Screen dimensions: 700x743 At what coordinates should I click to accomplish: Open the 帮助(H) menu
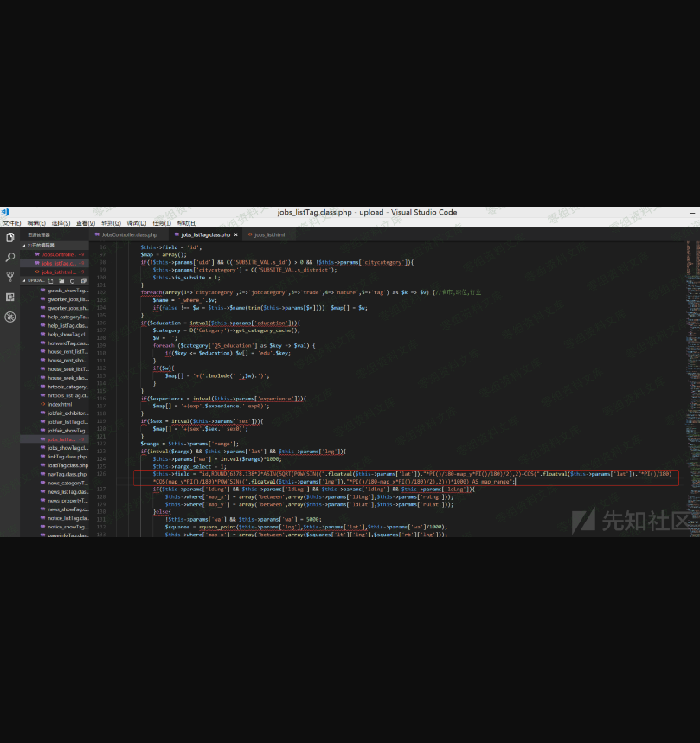click(x=187, y=223)
